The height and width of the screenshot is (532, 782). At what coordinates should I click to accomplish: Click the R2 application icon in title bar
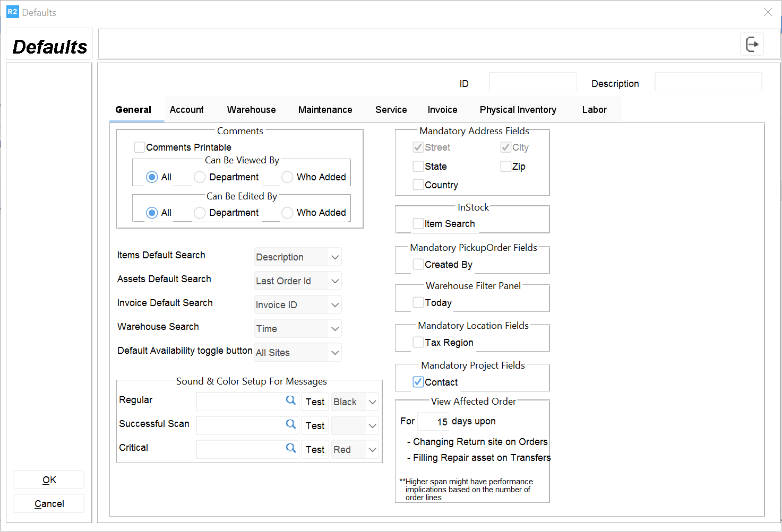click(12, 12)
